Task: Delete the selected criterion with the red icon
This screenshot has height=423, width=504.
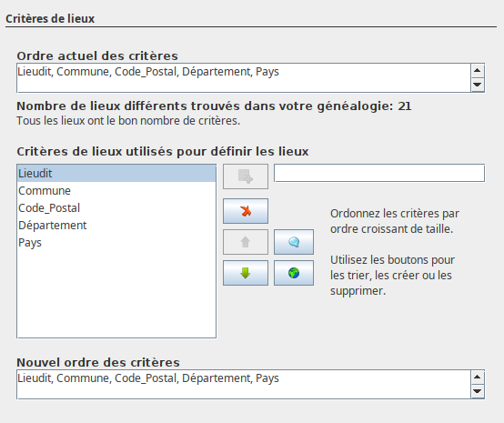Action: 246,211
